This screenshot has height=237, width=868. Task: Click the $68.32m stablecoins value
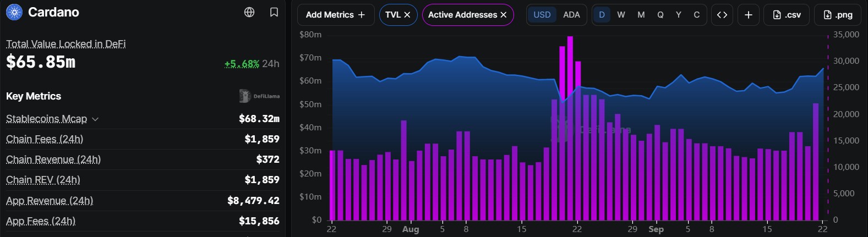click(x=259, y=119)
